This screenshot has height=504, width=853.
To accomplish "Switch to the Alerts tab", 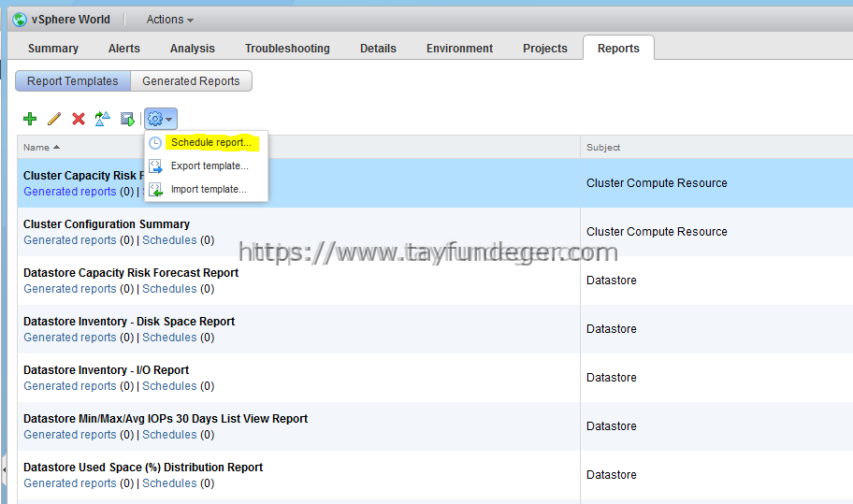I will [x=124, y=49].
